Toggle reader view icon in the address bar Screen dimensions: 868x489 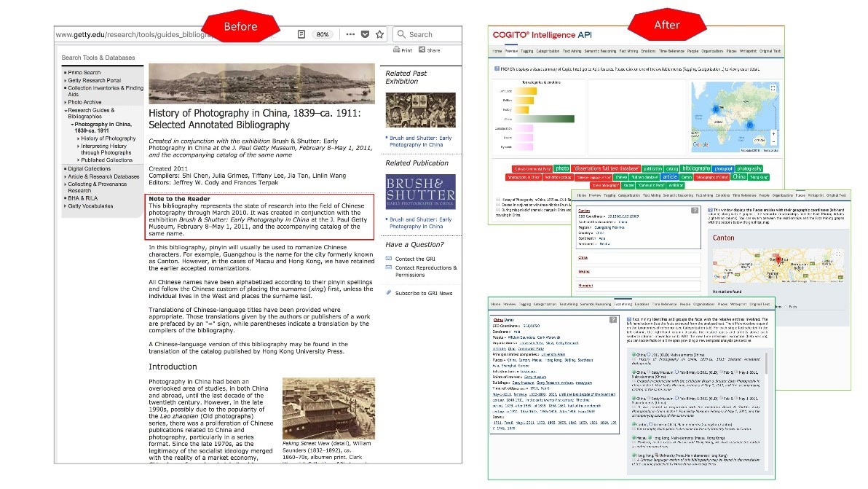301,34
